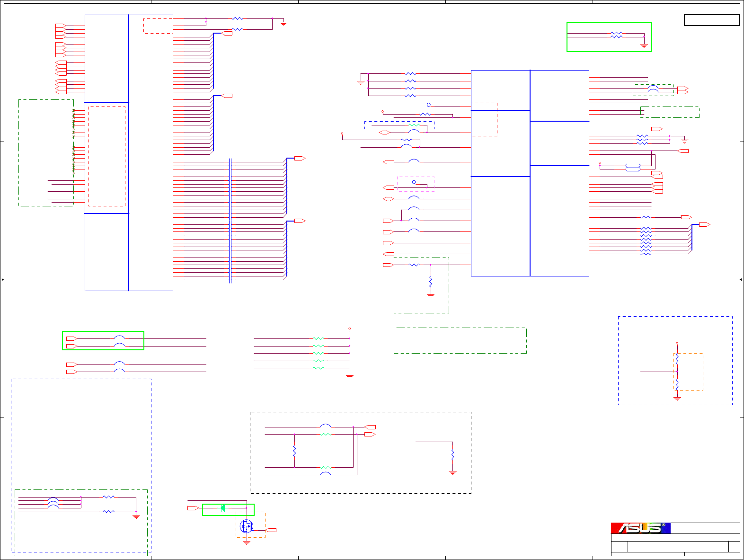744x560 pixels.
Task: Click the test point circle inside the pink dashed box
Action: (414, 182)
